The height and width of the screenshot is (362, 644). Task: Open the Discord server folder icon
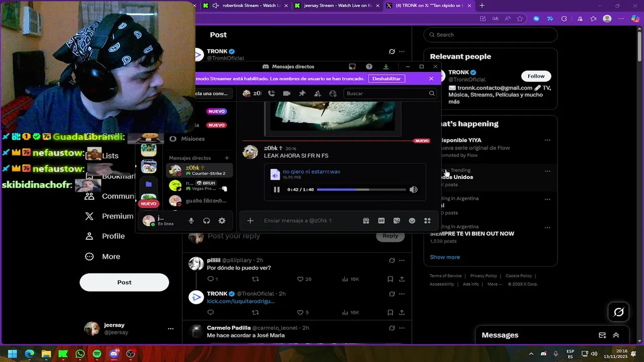[x=148, y=185]
